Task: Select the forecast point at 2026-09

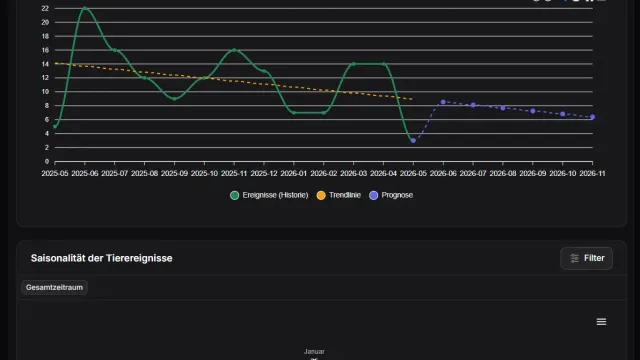Action: (x=533, y=111)
